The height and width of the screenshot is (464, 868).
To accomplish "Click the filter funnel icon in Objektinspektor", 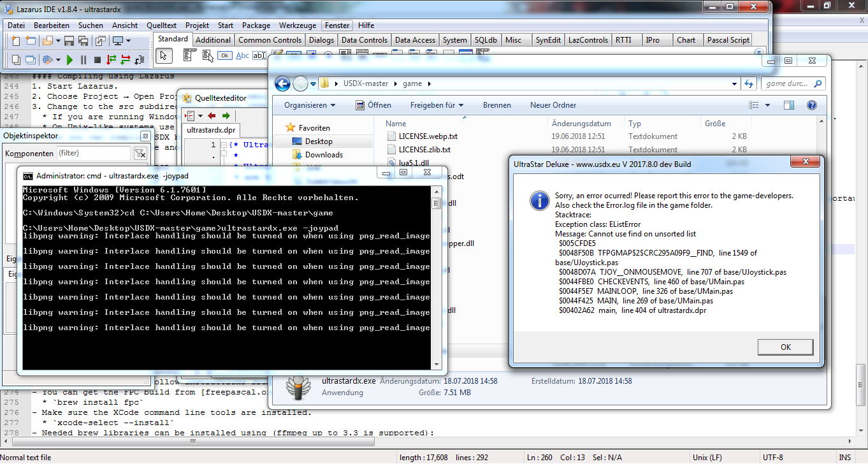I will tap(141, 153).
